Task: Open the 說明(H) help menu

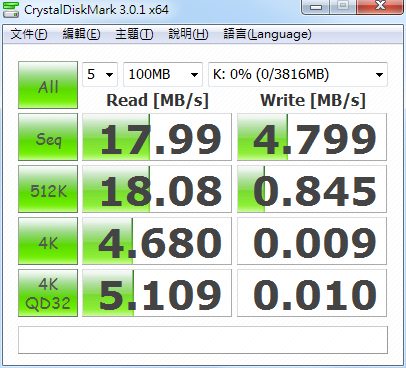Action: 188,34
